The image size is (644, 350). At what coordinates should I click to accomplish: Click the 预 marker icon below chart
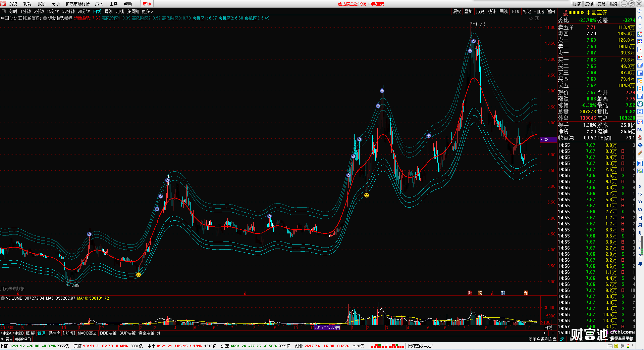click(526, 293)
